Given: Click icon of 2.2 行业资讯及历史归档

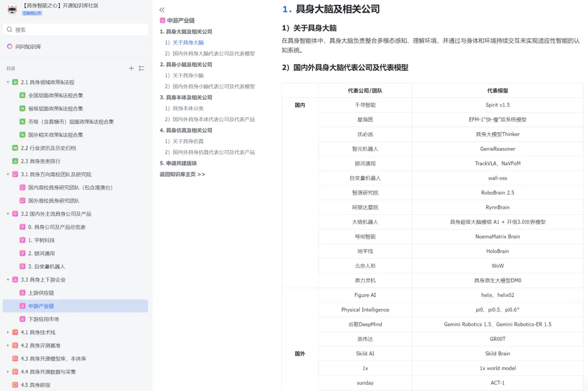Looking at the screenshot, I should tap(15, 148).
